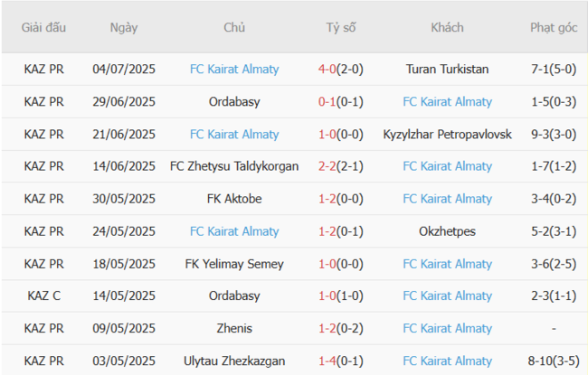Click the KAZ C league cell
This screenshot has height=375, width=588.
coord(44,296)
